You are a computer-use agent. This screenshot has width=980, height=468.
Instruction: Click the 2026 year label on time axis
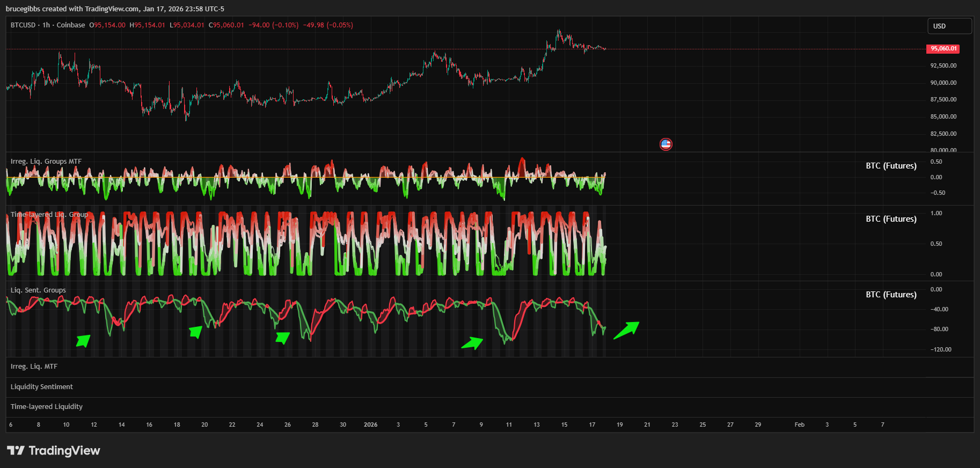pos(370,425)
